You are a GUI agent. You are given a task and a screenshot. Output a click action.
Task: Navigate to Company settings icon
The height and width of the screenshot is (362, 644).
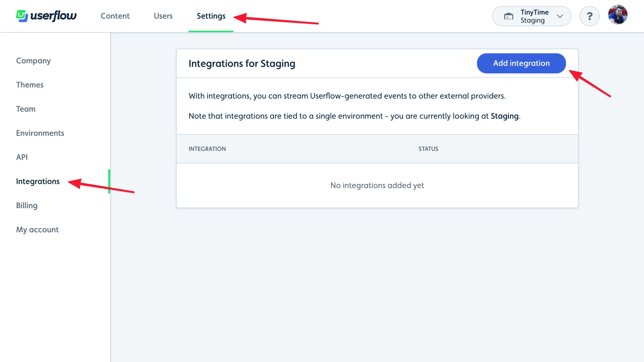(33, 61)
